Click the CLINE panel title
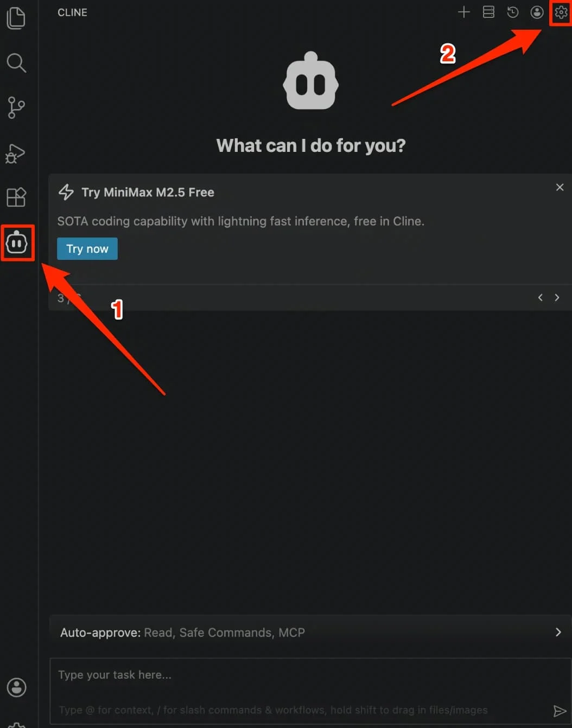Screen dimensions: 572x728 72,12
